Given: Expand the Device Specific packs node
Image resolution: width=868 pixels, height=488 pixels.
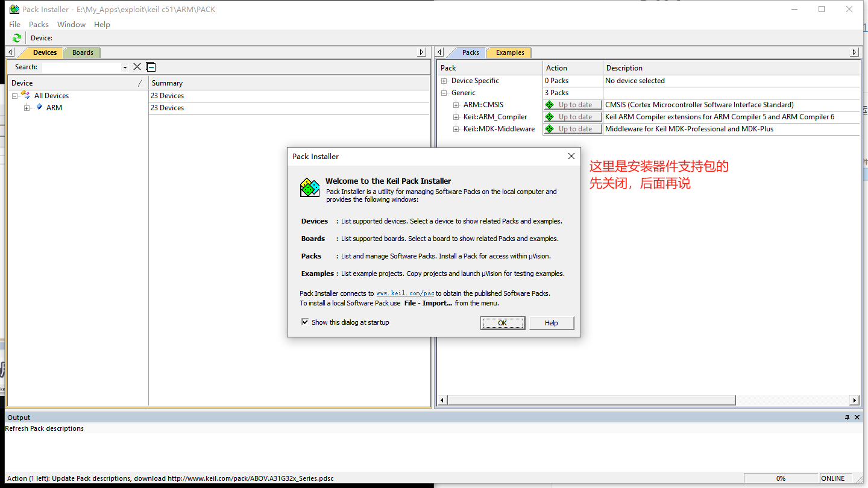Looking at the screenshot, I should click(444, 81).
